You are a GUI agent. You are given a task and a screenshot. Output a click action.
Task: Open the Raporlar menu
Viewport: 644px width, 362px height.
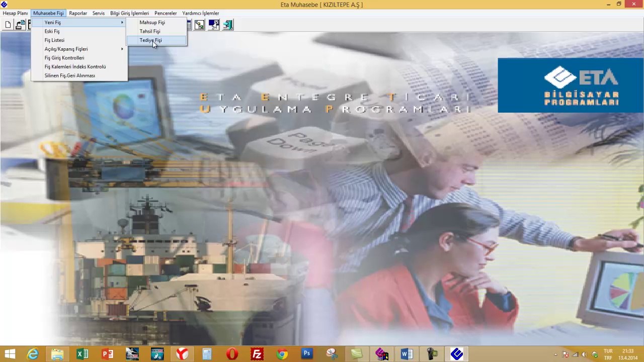point(78,13)
